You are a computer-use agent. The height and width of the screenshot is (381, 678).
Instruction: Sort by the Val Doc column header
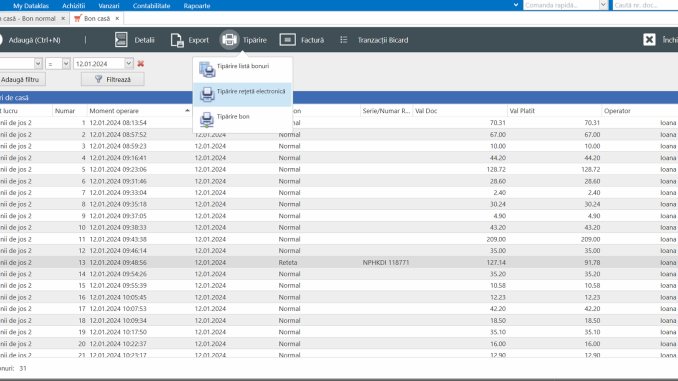click(x=460, y=111)
